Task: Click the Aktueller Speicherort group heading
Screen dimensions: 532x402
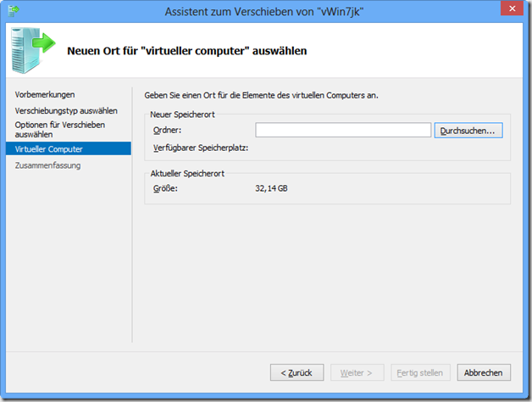Action: [187, 173]
